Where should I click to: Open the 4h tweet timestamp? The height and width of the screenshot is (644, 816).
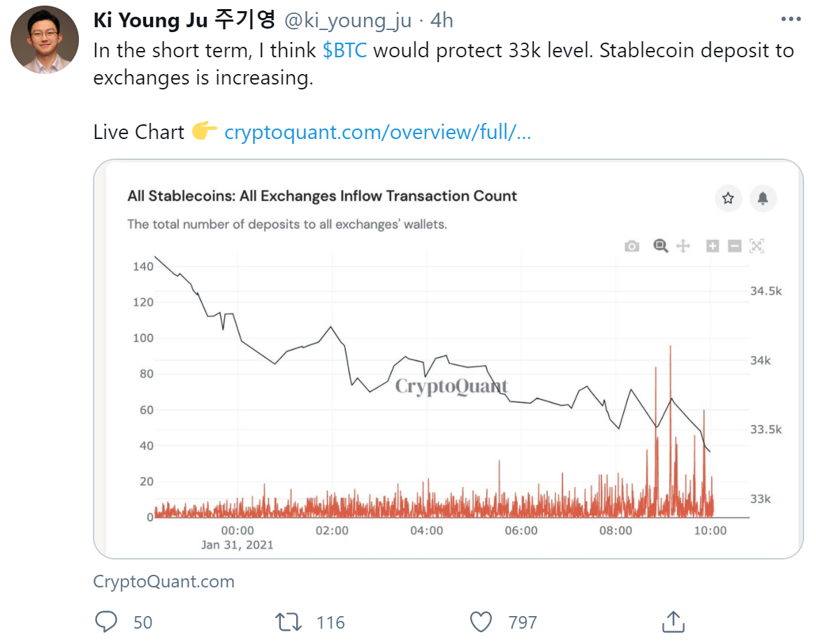(442, 20)
